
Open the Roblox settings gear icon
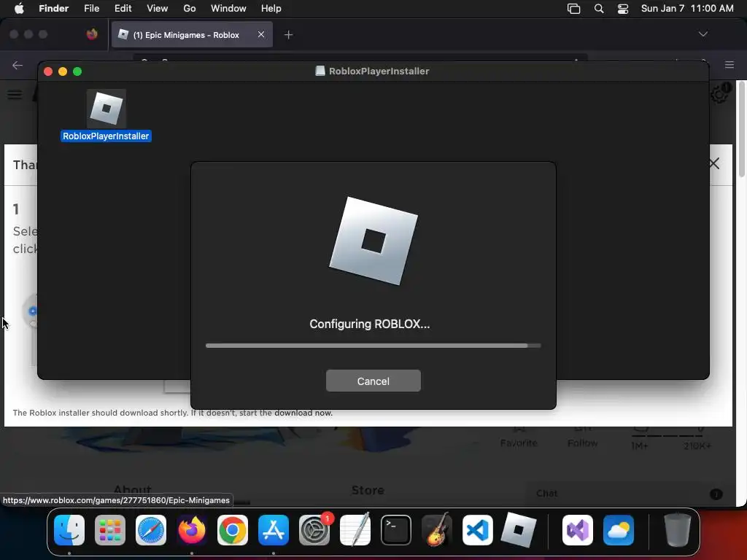point(719,94)
